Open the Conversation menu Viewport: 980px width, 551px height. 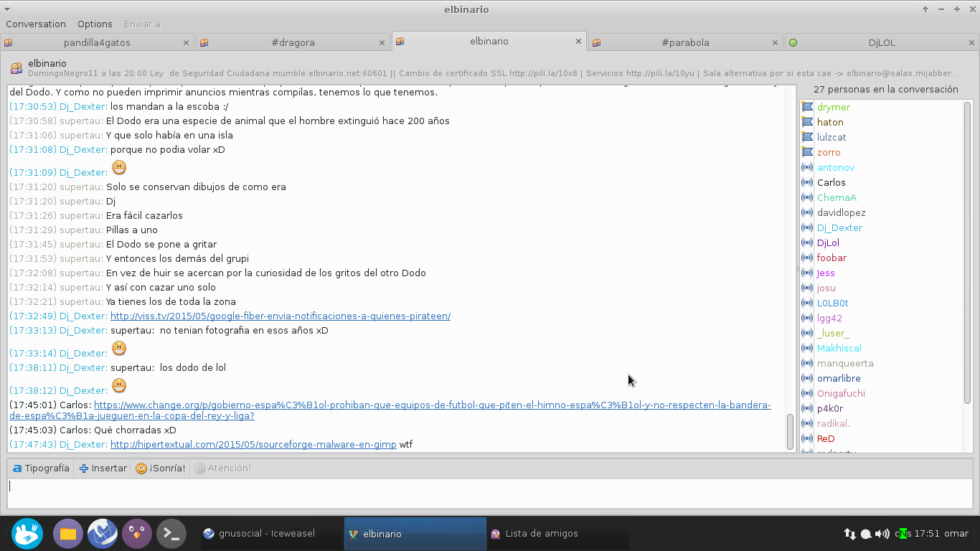pyautogui.click(x=36, y=24)
